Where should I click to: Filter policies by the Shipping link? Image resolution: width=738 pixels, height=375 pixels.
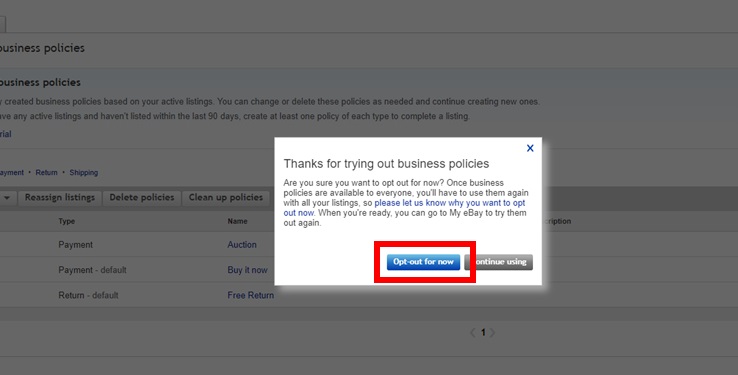click(83, 173)
